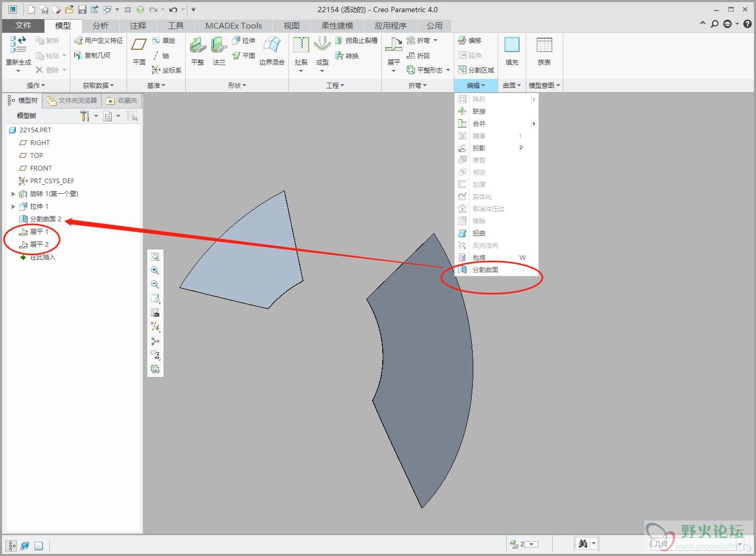
Task: Choose 投影 from the Edit dropdown menu
Action: tap(496, 148)
